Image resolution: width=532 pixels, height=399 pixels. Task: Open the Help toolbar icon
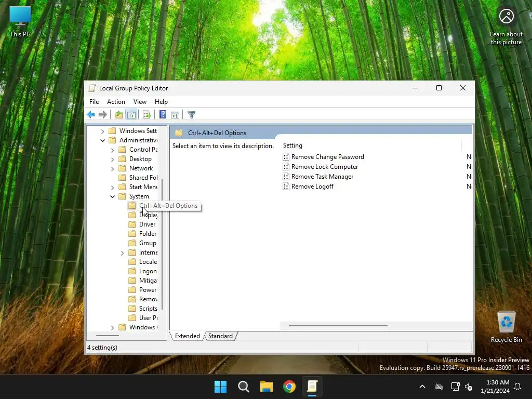[163, 115]
